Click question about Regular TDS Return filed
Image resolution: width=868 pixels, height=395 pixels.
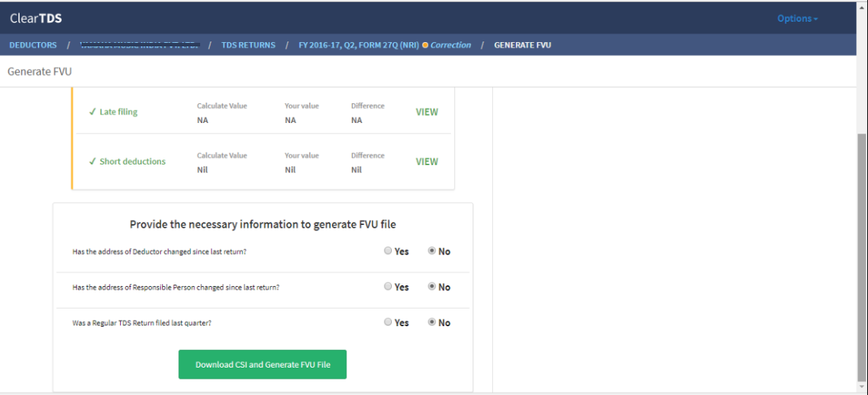[142, 323]
